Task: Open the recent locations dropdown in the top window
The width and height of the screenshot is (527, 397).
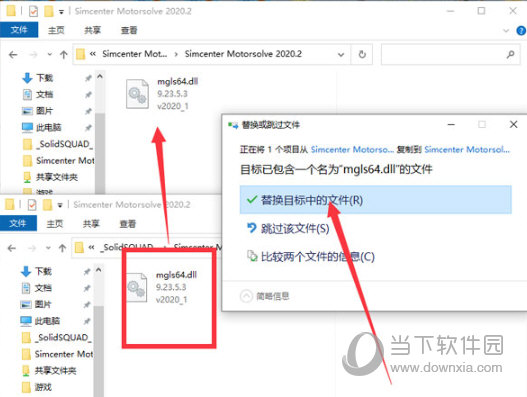Action: pyautogui.click(x=50, y=54)
